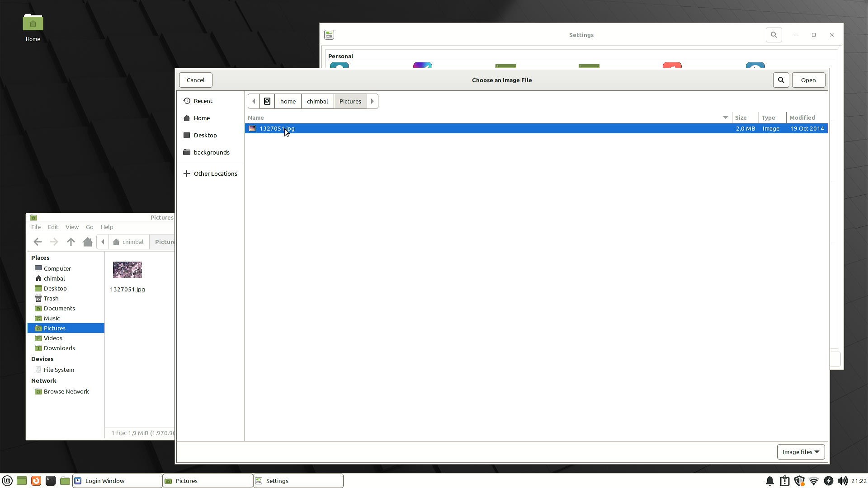Image resolution: width=868 pixels, height=488 pixels.
Task: Click the path bar right scroll arrow
Action: point(372,101)
